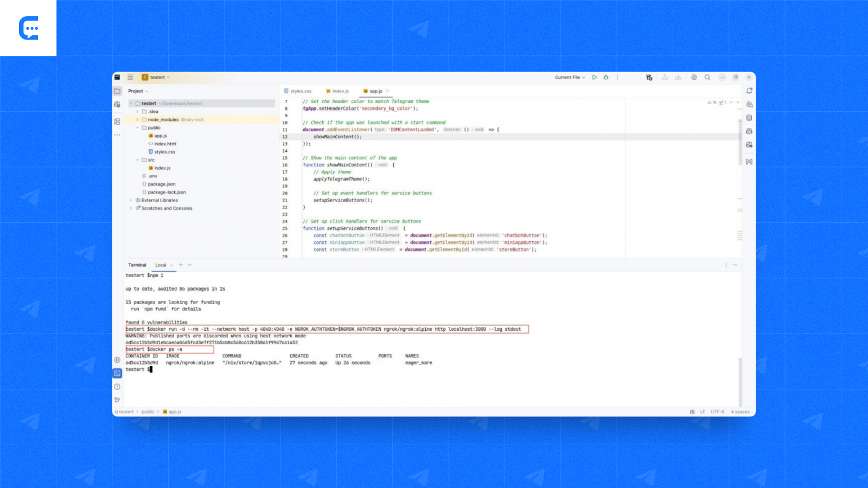Toggle the Terminal tool window icon
Screen dimensions: 868x488
tap(117, 374)
